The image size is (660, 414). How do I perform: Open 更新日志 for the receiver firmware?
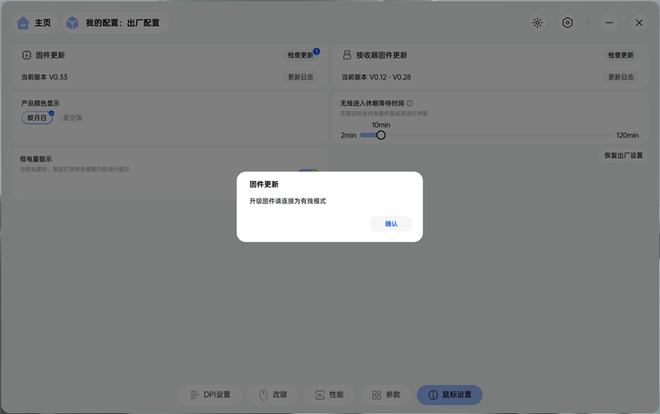(x=620, y=77)
